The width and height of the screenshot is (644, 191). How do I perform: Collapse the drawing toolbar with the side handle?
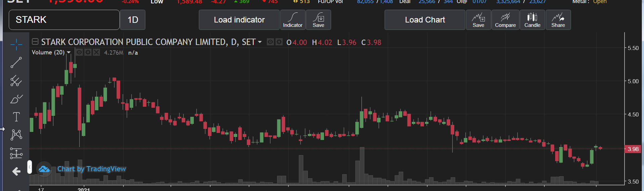pos(30,167)
